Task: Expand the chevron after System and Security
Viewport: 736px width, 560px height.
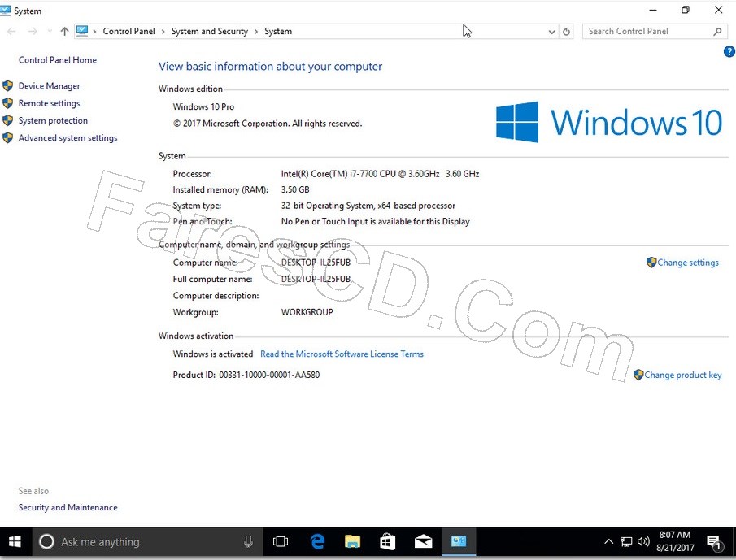Action: [256, 32]
